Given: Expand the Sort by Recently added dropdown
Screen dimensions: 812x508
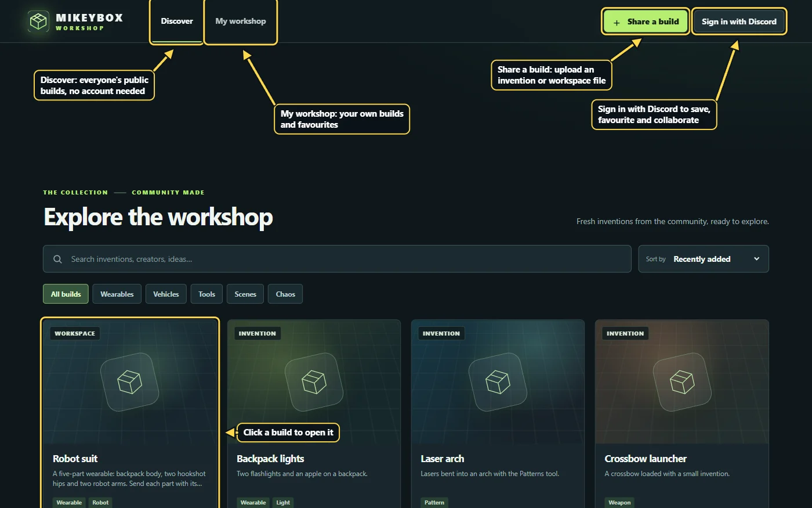Looking at the screenshot, I should tap(704, 259).
